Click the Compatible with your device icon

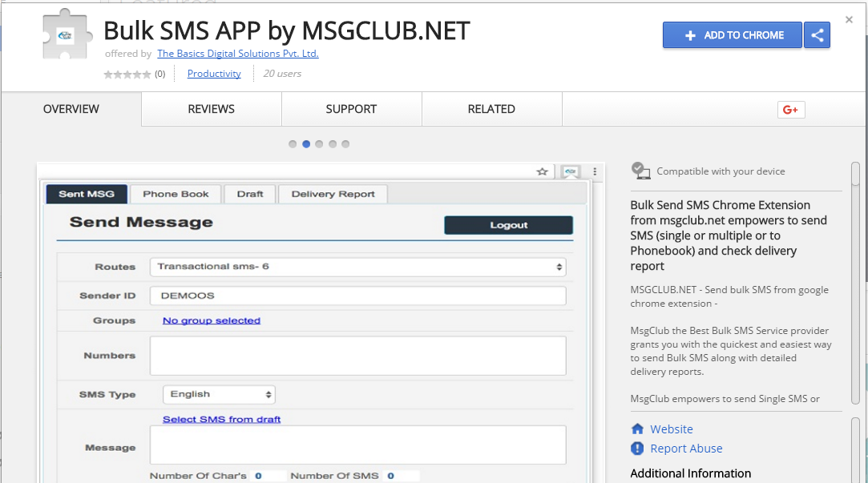(640, 171)
